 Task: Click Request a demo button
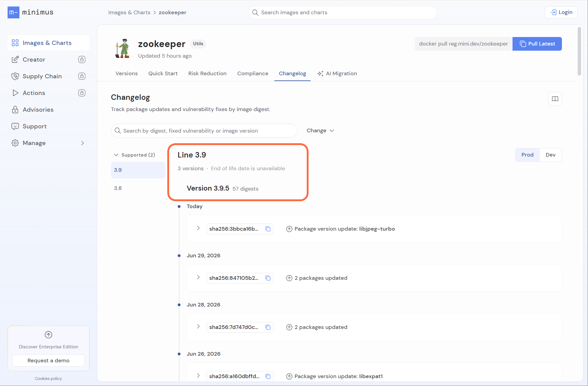(48, 361)
